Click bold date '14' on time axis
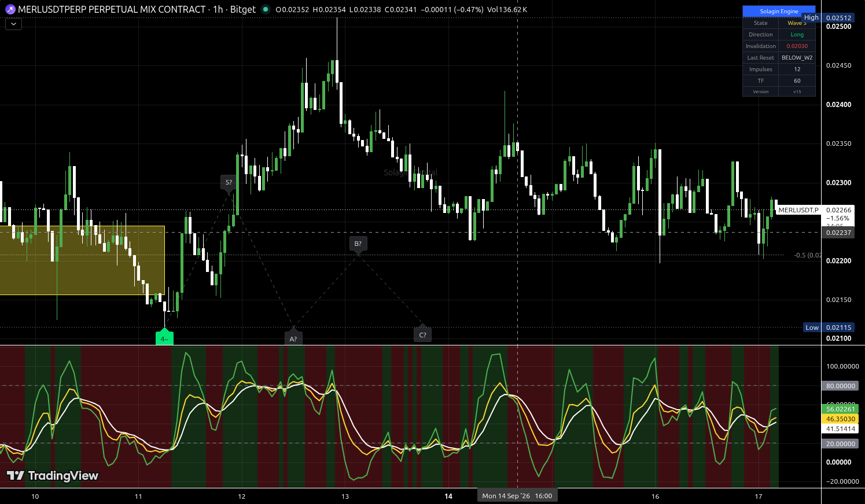Image resolution: width=865 pixels, height=504 pixels. point(448,496)
